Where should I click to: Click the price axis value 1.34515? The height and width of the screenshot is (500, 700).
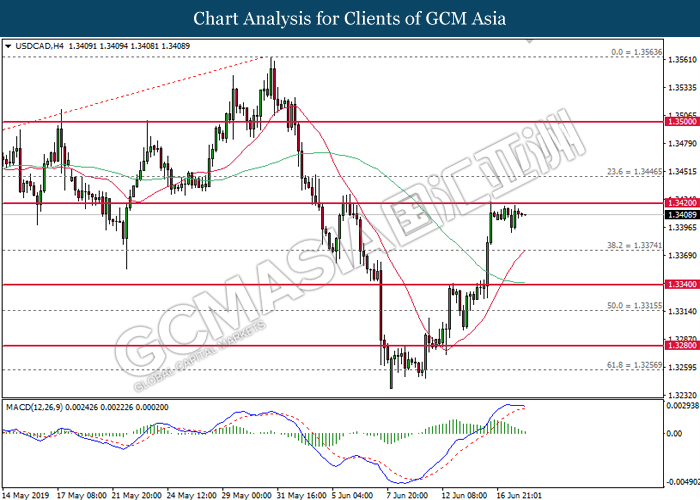tap(682, 171)
